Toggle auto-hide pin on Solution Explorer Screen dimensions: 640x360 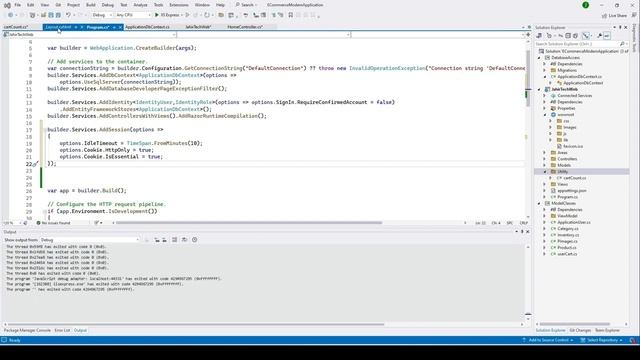click(620, 27)
